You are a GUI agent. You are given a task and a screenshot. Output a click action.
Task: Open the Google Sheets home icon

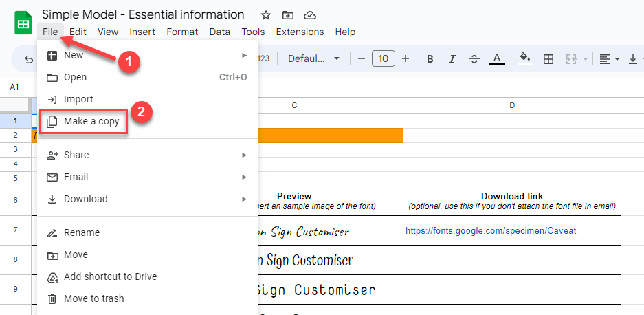click(23, 23)
